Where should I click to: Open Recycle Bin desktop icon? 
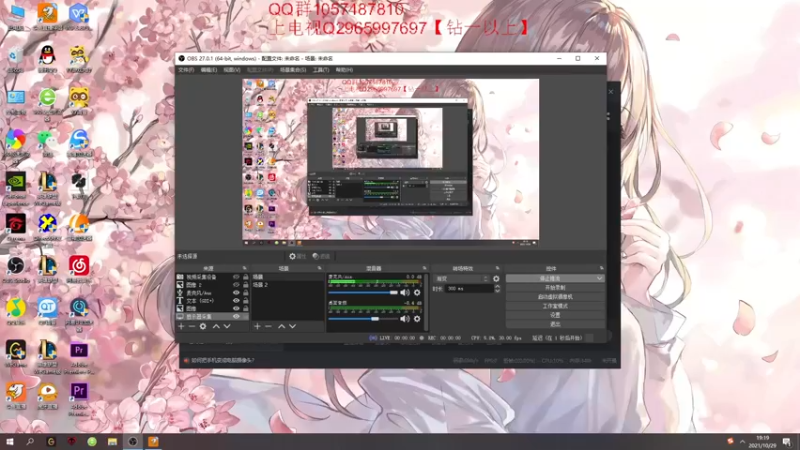15,59
